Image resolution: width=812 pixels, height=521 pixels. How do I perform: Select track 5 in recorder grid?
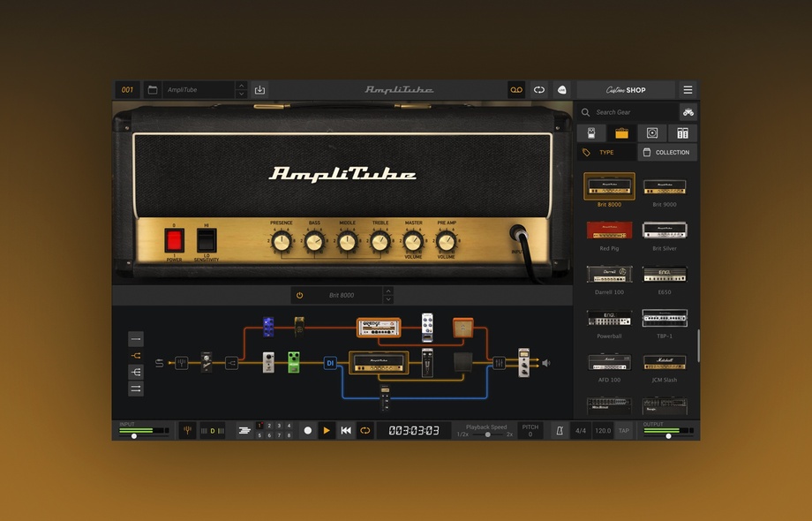click(260, 435)
